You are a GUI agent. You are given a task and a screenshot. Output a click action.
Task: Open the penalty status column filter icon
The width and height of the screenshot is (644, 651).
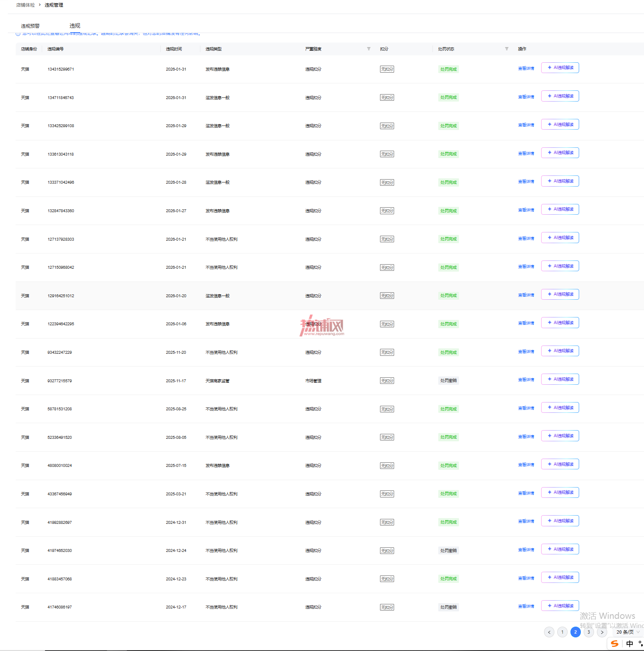(x=506, y=49)
